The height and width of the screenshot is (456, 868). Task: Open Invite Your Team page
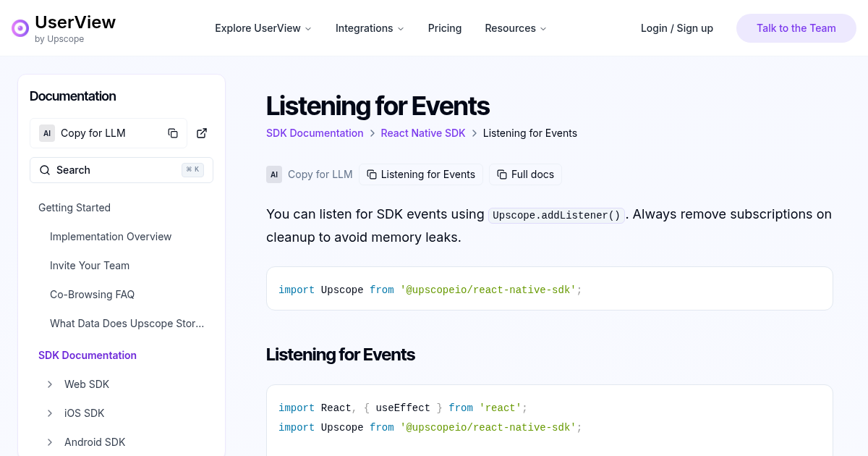point(90,266)
